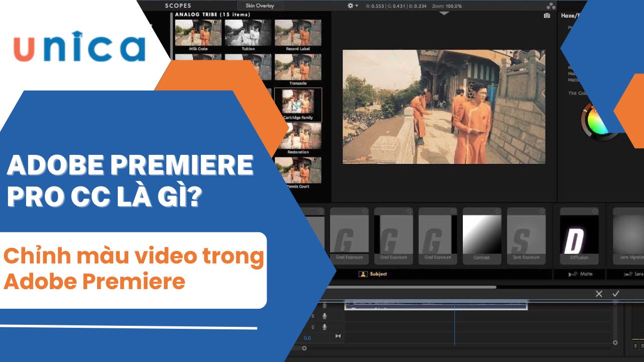
Task: Click the checkmark icon to apply the look
Action: coord(615,294)
